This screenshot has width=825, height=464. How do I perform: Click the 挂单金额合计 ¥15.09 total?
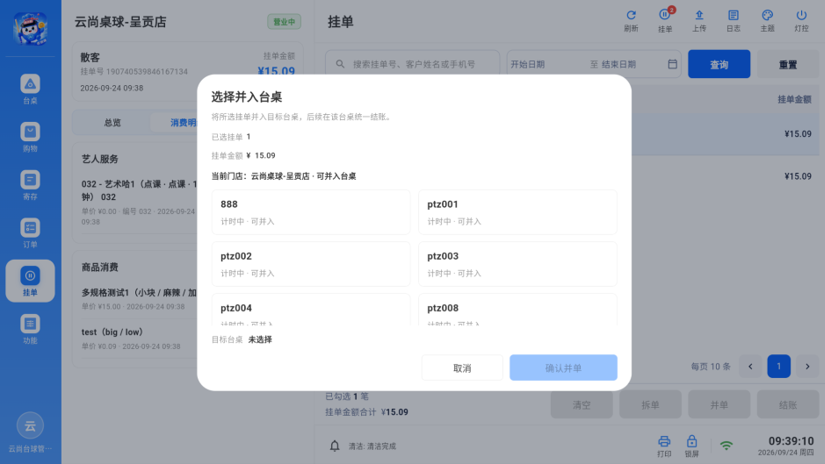[x=367, y=412]
